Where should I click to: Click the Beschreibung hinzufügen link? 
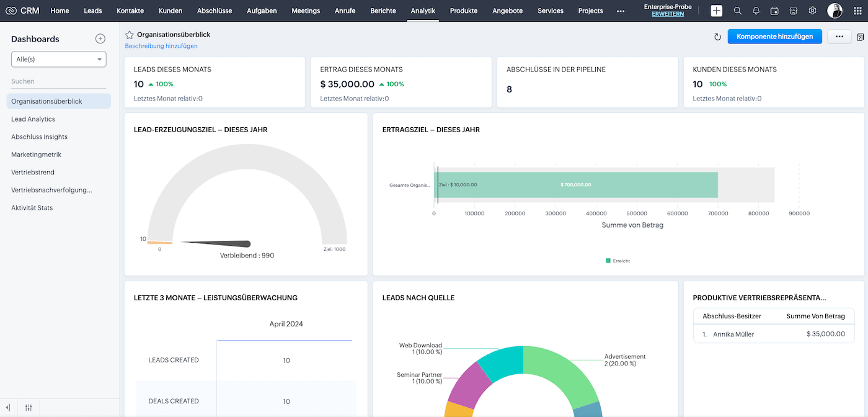(x=161, y=46)
